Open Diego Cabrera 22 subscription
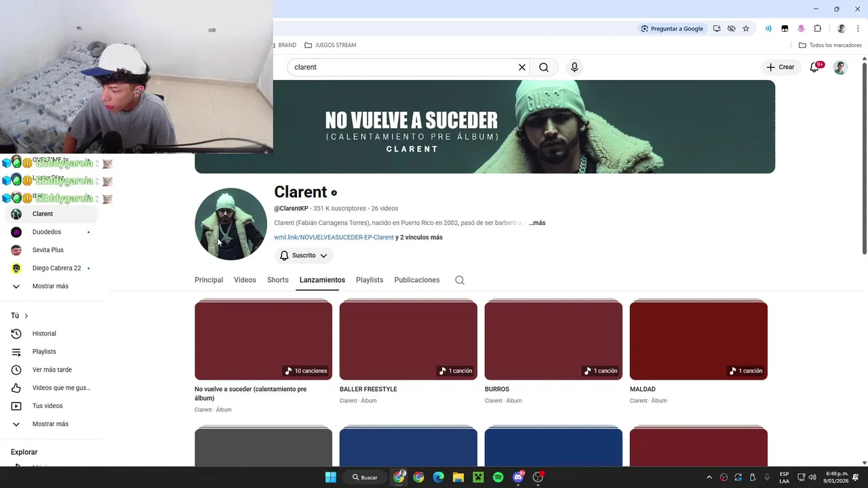868x488 pixels. point(53,268)
